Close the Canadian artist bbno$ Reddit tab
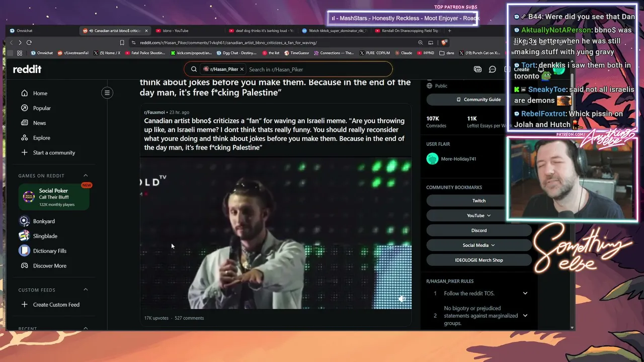This screenshot has height=362, width=644. (x=145, y=31)
